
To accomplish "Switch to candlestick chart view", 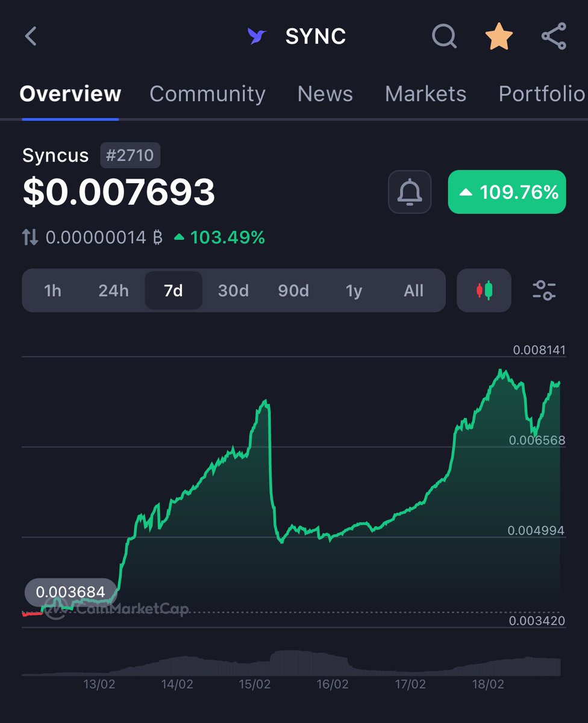I will pos(484,290).
